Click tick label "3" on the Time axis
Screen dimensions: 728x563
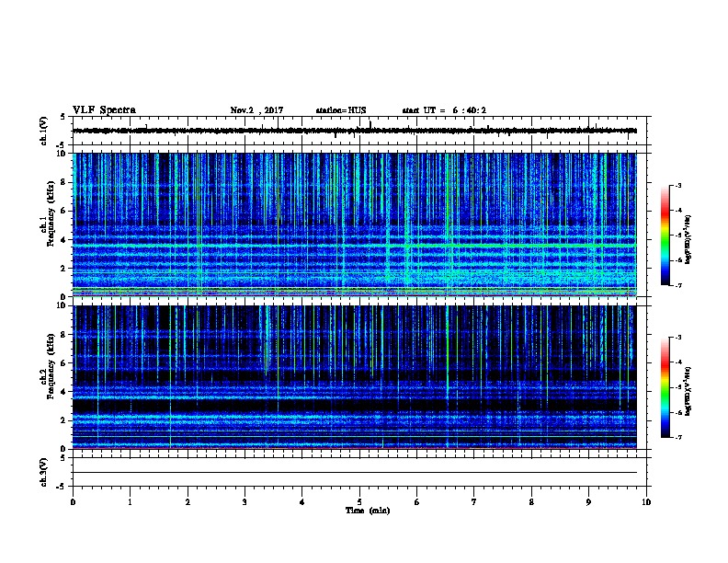tap(245, 502)
